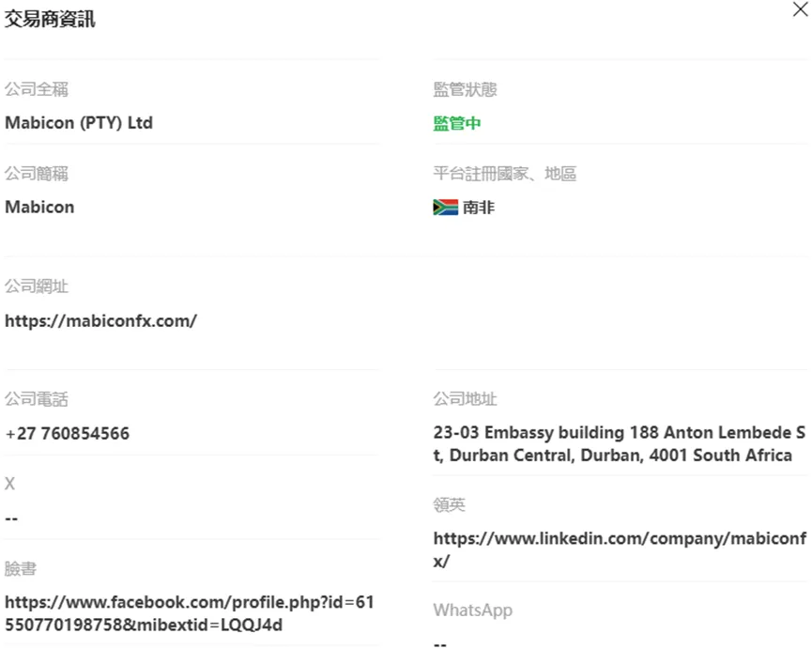Open the LinkedIn mabiconfx company link
Screen dimensions: 812x649
tap(620, 549)
